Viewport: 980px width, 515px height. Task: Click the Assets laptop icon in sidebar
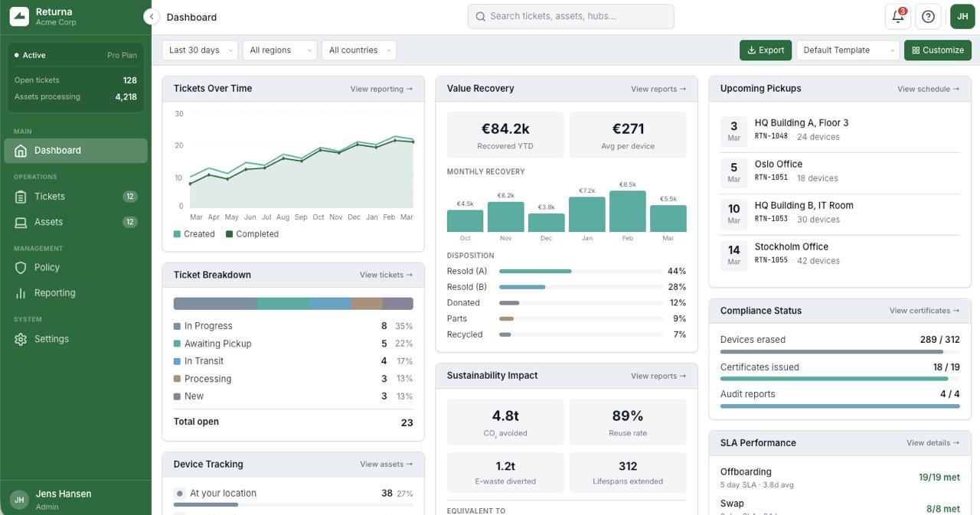21,222
